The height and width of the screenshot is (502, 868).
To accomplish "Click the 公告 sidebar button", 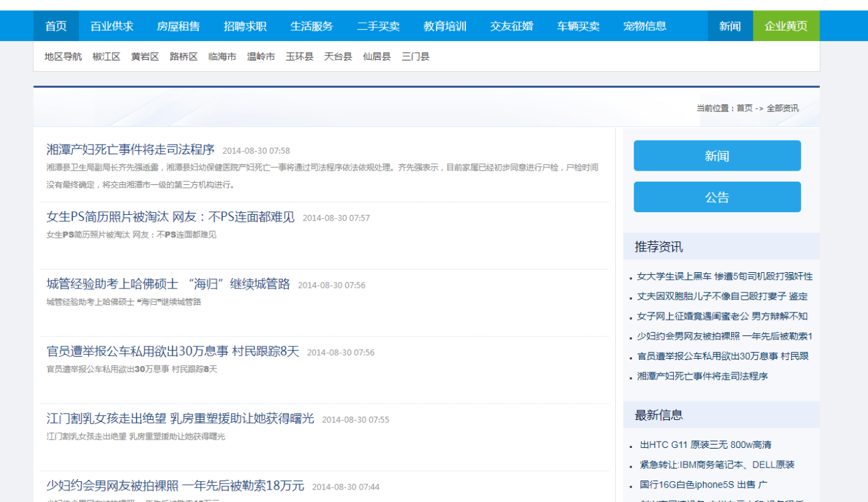I will [x=717, y=197].
